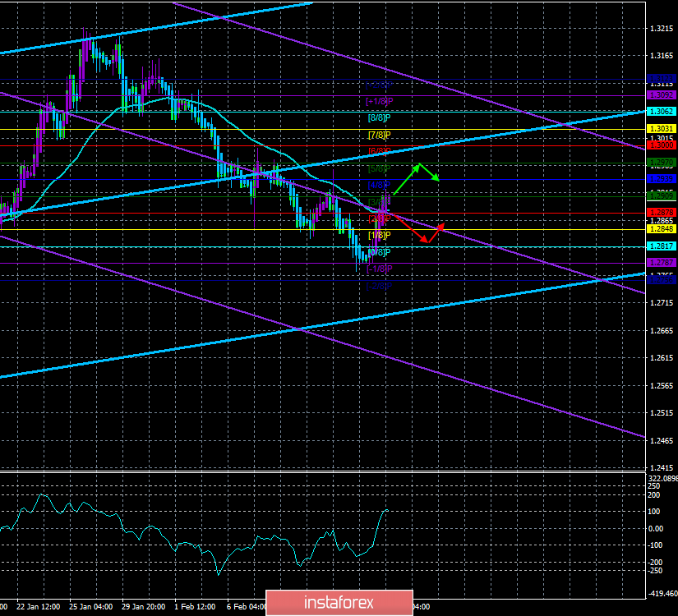Select the purple 1.3092 price tag
Screen dimensions: 678x616
click(x=661, y=95)
